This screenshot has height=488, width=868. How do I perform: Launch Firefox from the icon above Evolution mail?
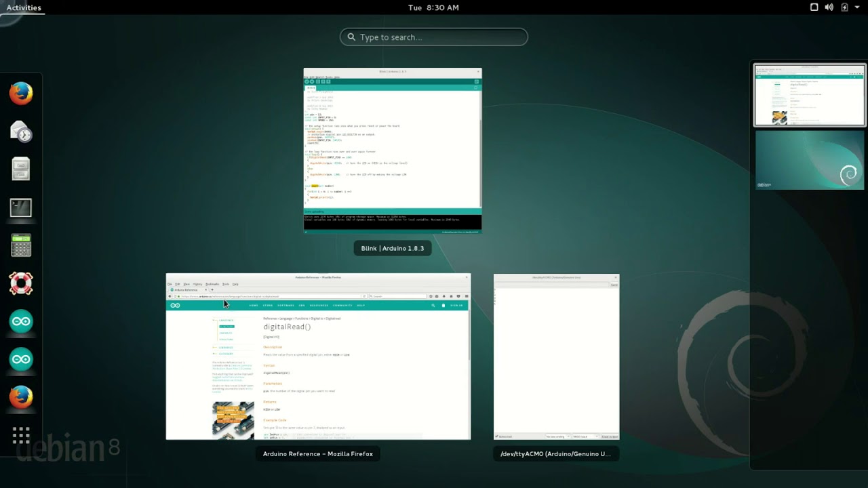tap(21, 94)
